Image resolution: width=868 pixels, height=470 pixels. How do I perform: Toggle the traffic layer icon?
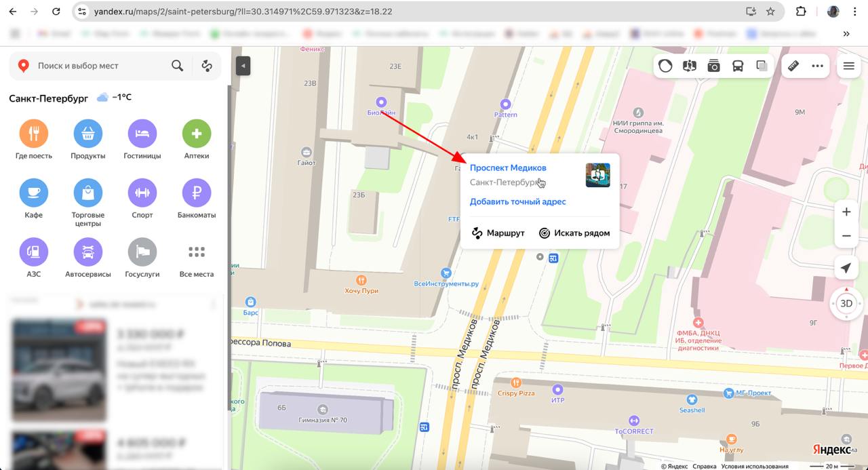665,66
